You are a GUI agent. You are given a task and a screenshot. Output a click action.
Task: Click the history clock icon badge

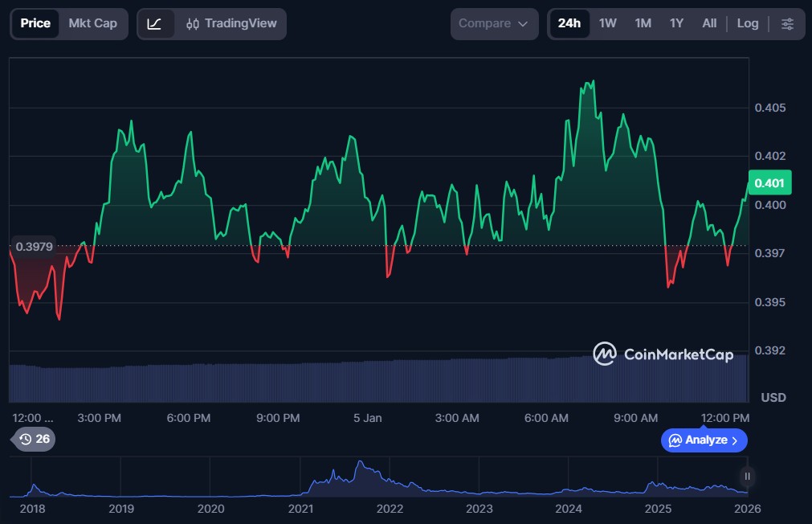[26, 440]
